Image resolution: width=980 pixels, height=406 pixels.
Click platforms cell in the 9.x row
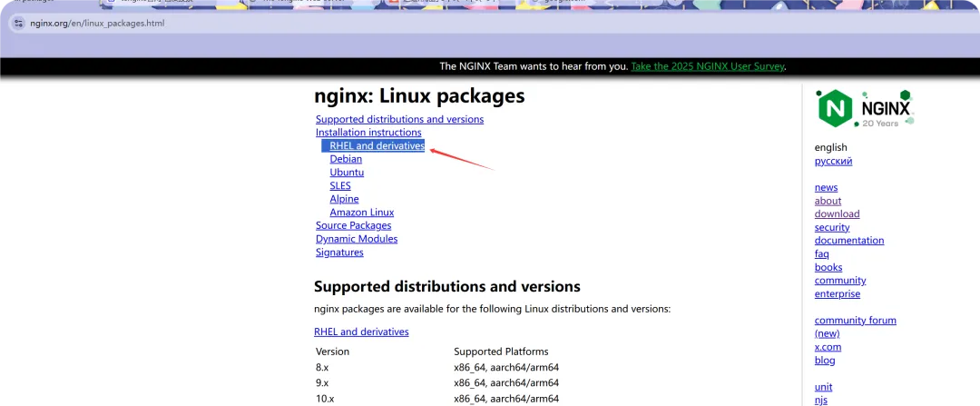tap(506, 383)
